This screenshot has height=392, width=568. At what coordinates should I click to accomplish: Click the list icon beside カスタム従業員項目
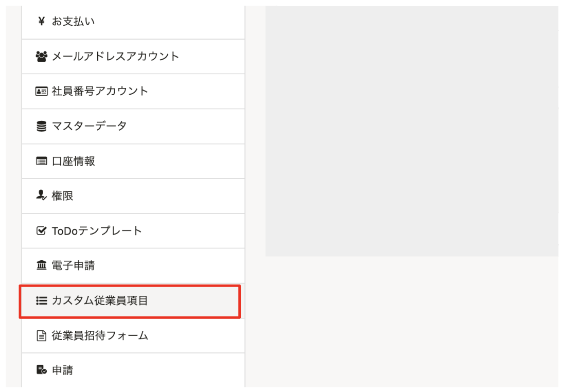tap(42, 301)
